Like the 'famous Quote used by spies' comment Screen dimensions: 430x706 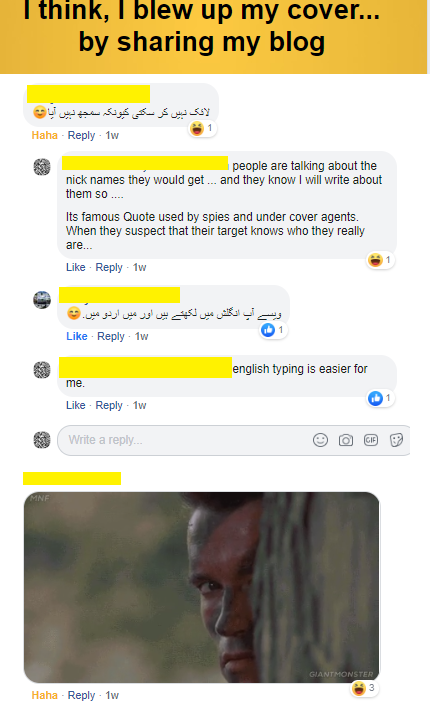76,267
